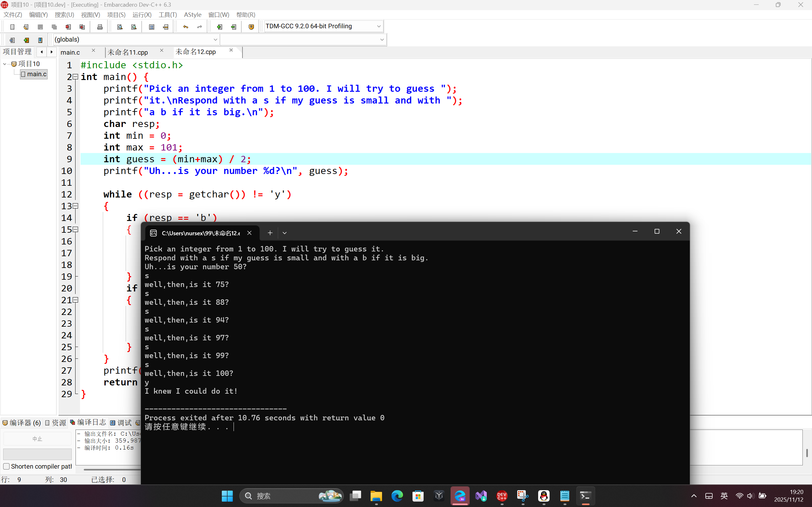Collapse the 项目10 project tree node

[5, 64]
